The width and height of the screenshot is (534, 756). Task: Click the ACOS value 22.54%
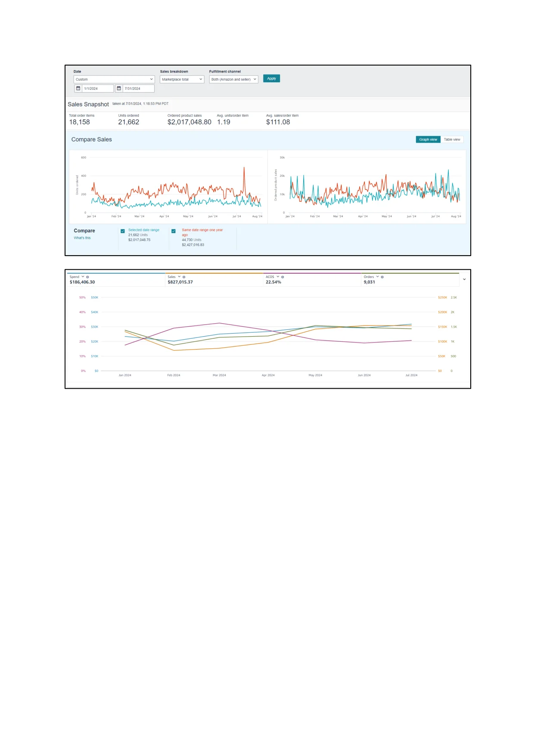point(273,282)
